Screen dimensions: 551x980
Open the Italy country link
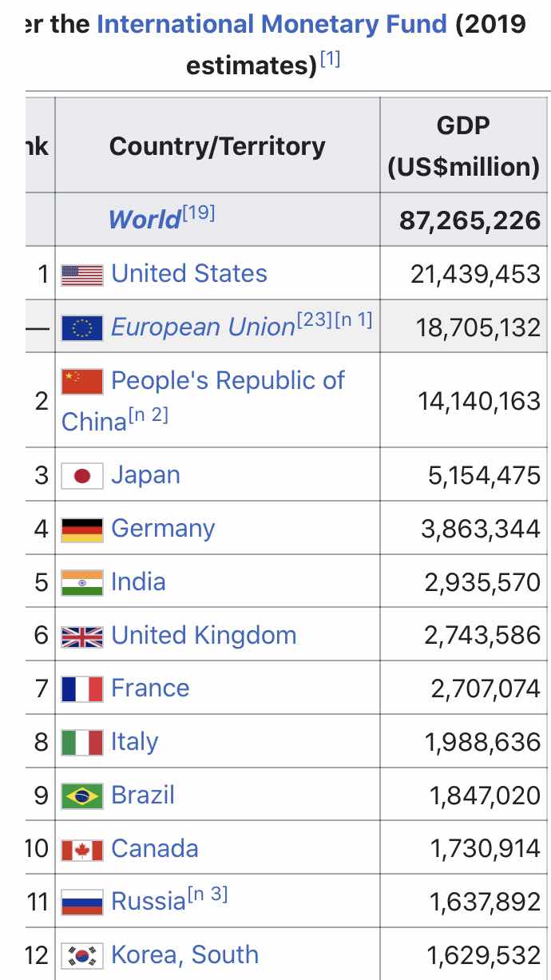click(x=134, y=742)
